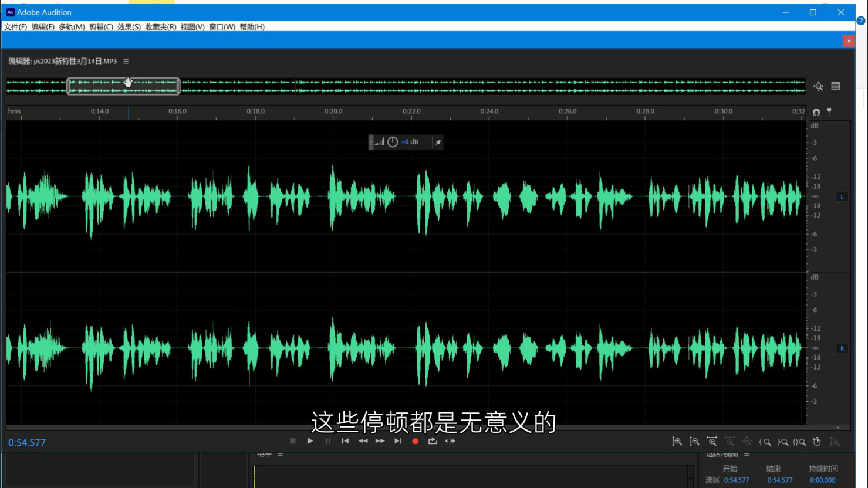
Task: Open the 电平 panel menu
Action: tap(280, 454)
